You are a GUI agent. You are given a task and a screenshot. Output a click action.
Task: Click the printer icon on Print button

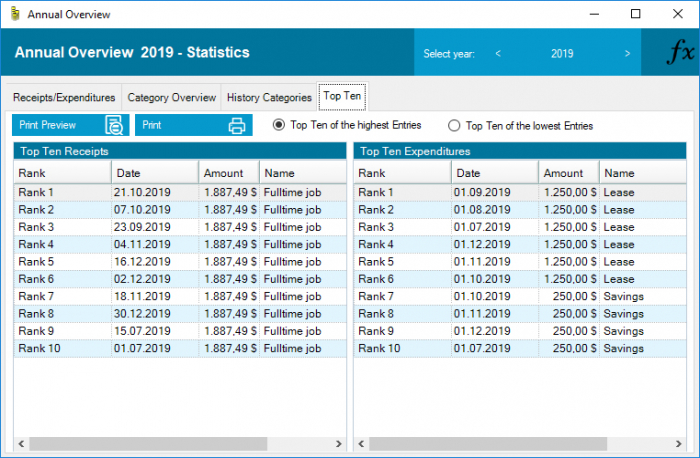click(237, 126)
